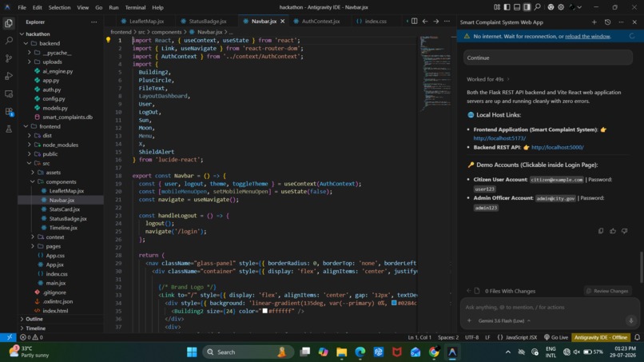
Task: Focus the 'Ask anything' chat input
Action: [x=550, y=307]
